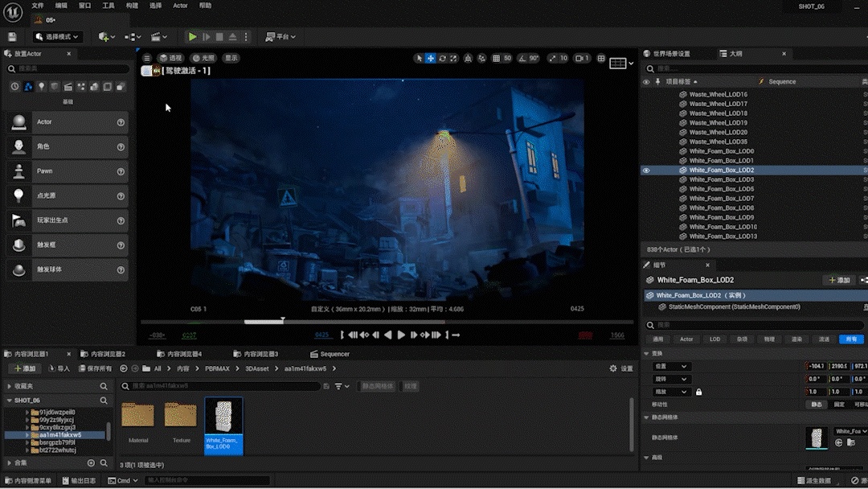Screen dimensions: 868x489
Task: Open the 工具 menu
Action: point(108,6)
